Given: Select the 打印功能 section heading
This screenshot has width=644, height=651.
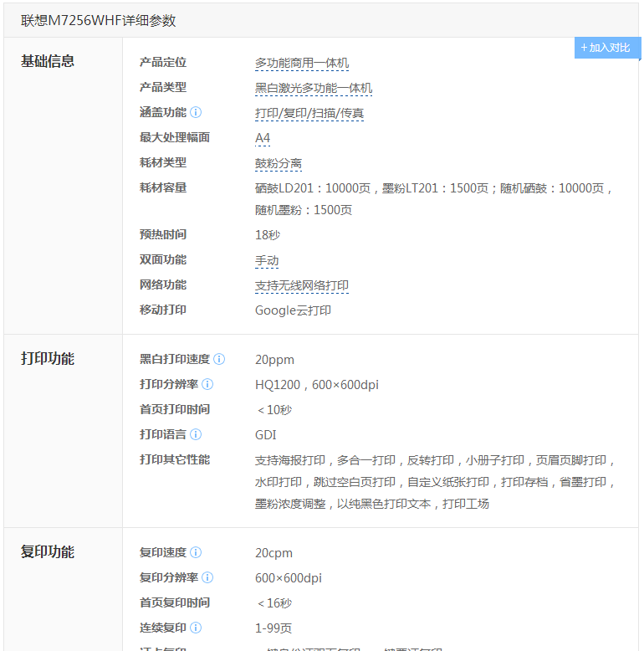Looking at the screenshot, I should coord(48,359).
